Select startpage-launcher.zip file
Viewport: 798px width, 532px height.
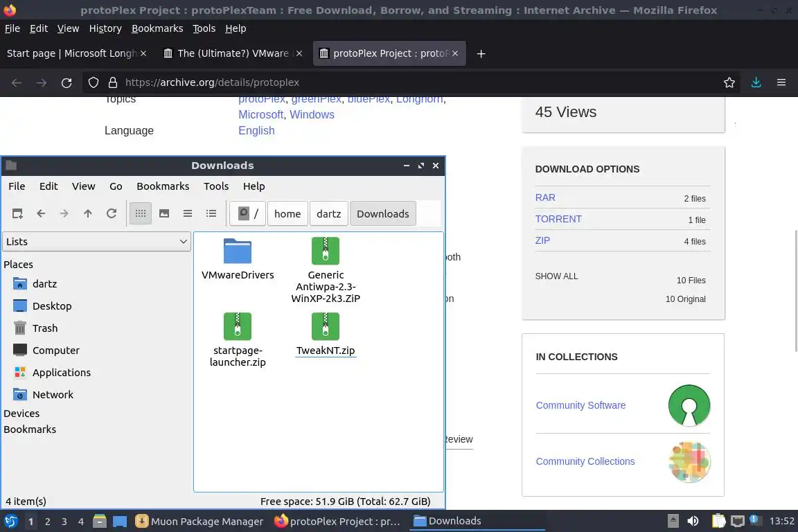[238, 340]
